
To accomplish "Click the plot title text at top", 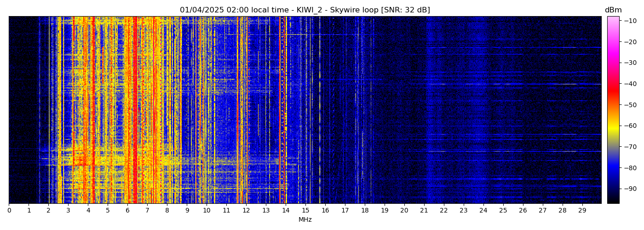I will tap(305, 10).
